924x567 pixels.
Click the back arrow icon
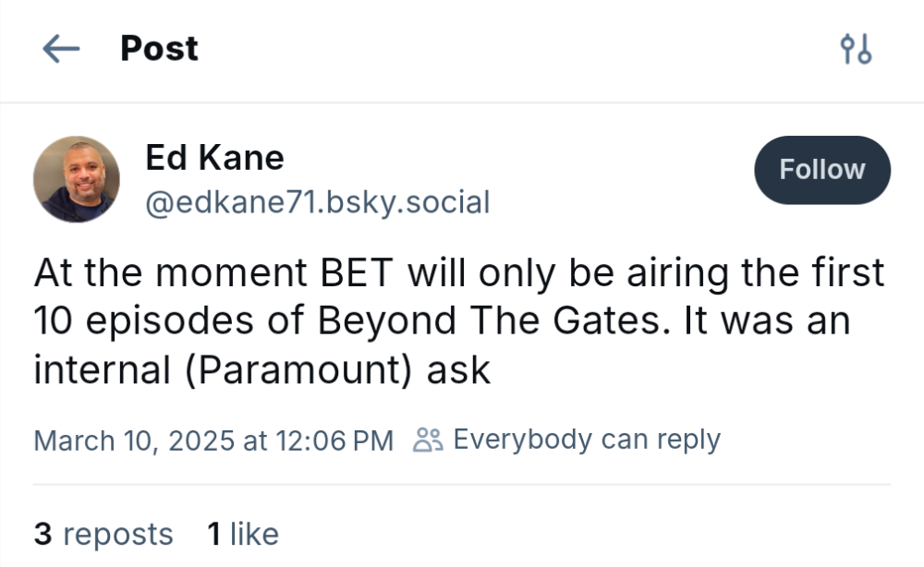(61, 49)
